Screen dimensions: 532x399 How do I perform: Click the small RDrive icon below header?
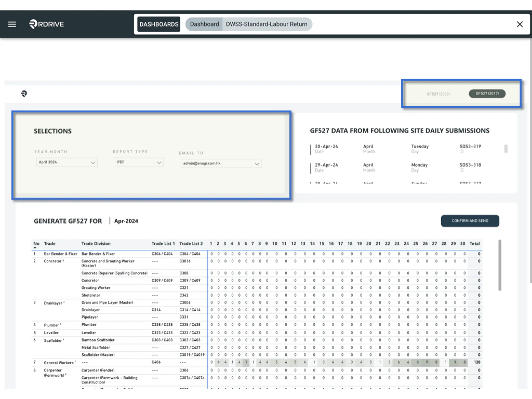click(x=24, y=94)
